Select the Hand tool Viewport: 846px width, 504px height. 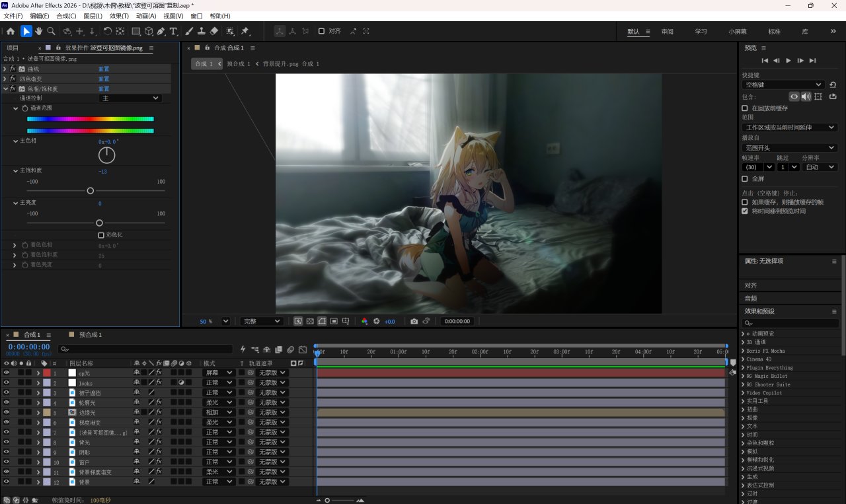tap(39, 31)
